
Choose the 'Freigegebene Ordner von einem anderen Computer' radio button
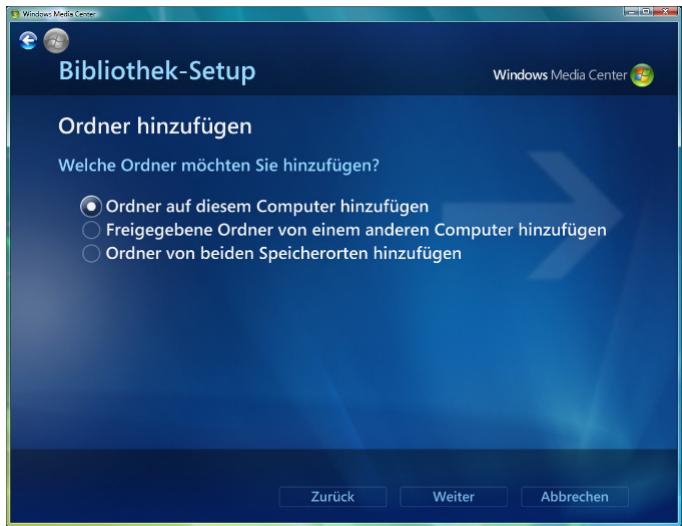(x=91, y=230)
